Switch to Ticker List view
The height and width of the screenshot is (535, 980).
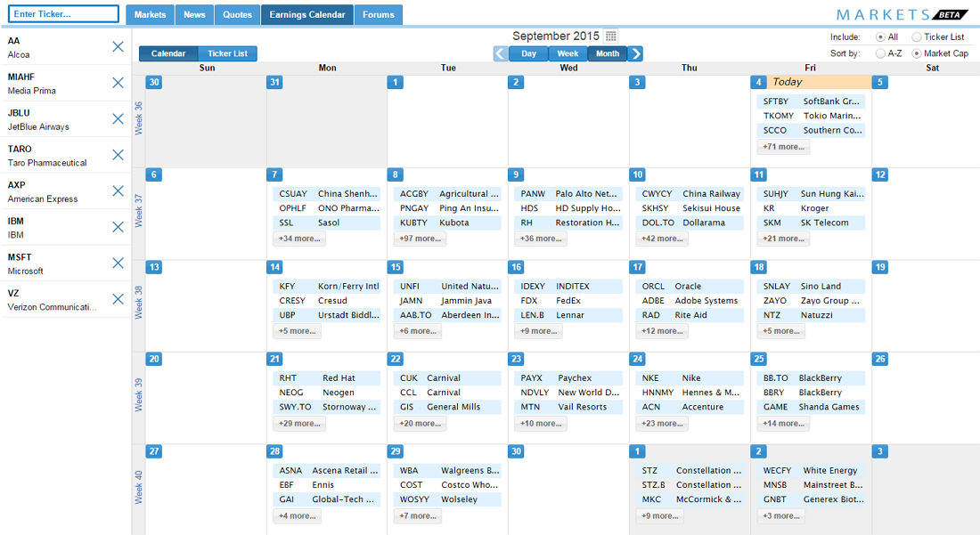tap(227, 53)
